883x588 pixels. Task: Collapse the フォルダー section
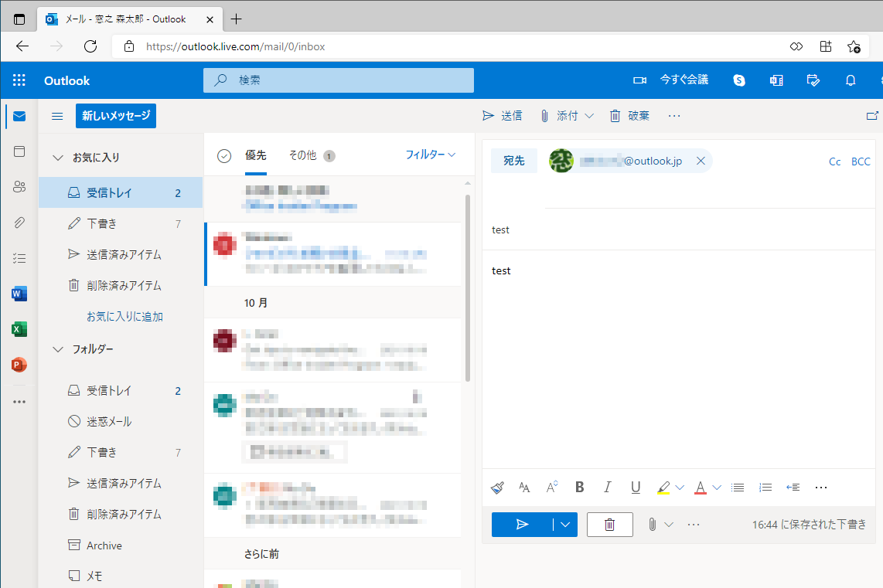tap(57, 348)
